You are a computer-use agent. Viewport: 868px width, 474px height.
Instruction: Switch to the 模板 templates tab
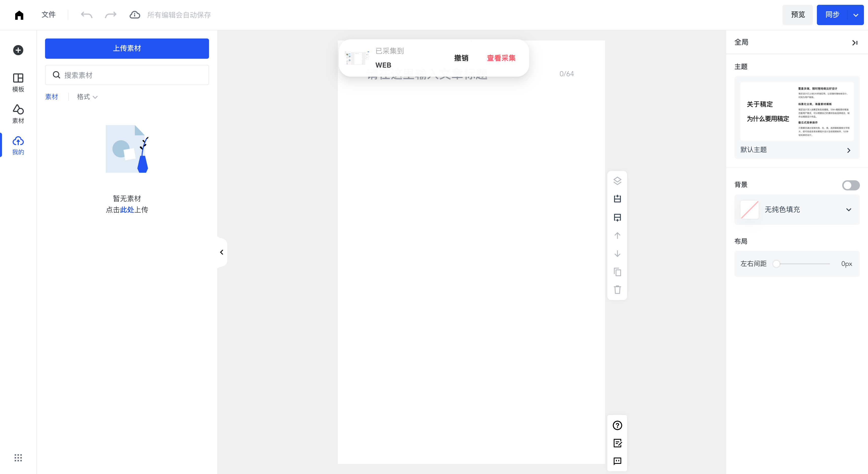coord(18,83)
